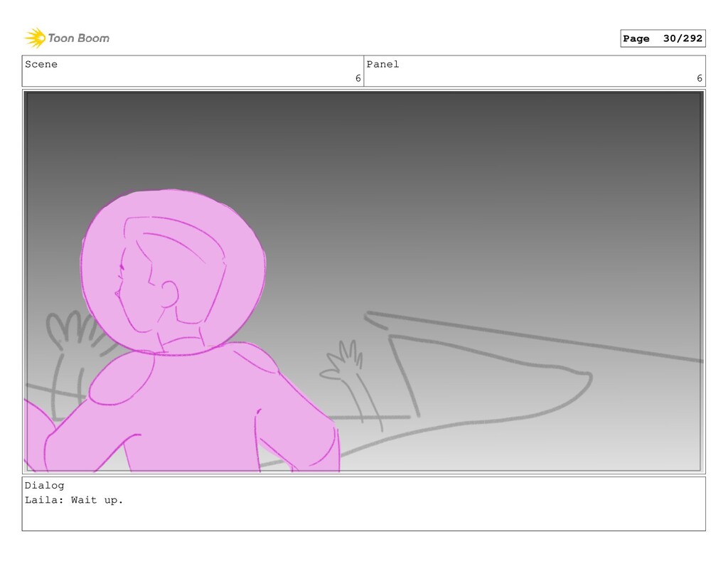Click the Scene label
This screenshot has width=728, height=564.
(41, 64)
